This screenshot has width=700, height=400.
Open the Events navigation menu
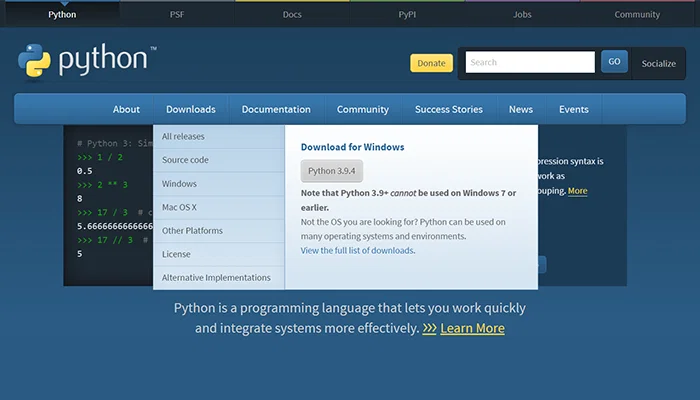574,109
